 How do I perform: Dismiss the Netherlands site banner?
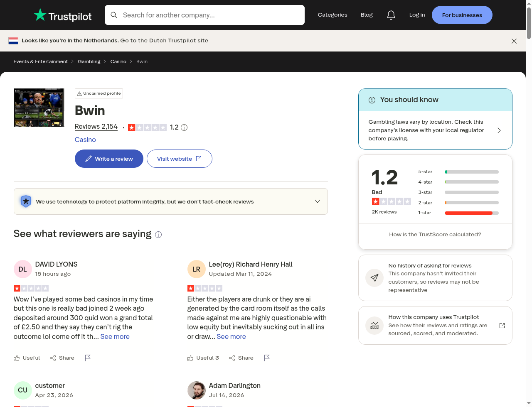[514, 41]
